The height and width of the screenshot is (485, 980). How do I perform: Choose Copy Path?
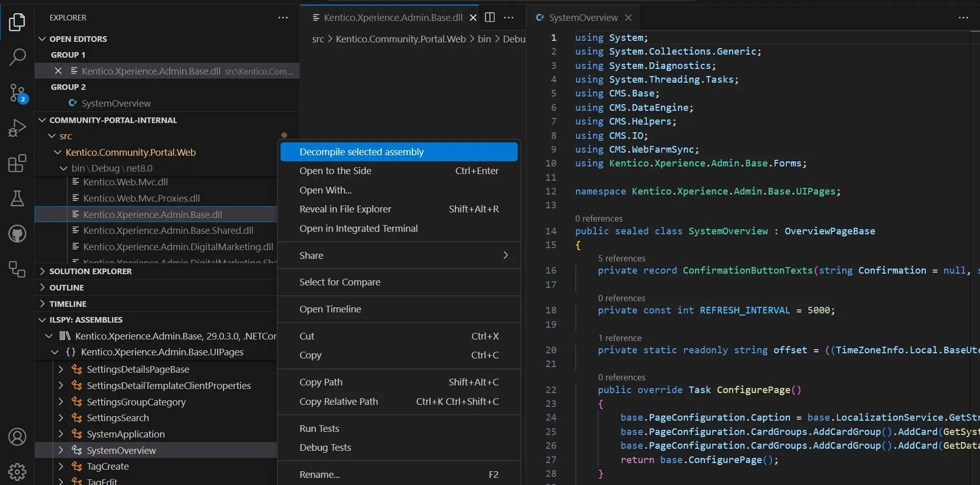click(399, 382)
